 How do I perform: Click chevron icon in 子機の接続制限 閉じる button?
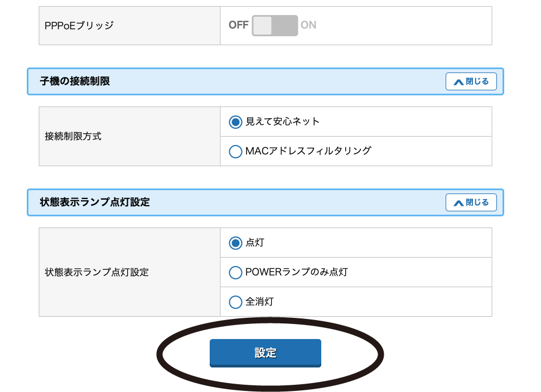click(x=458, y=82)
